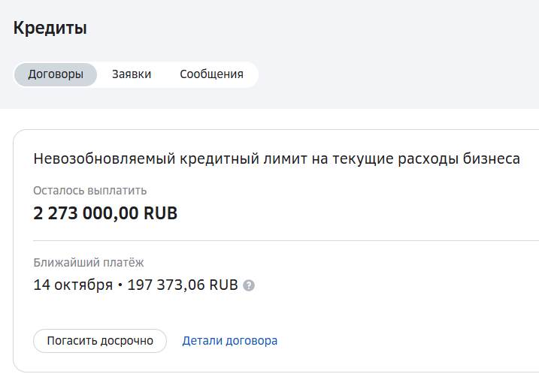Click the Погасить досрочно button
Viewport: 539px width, 392px height.
100,341
